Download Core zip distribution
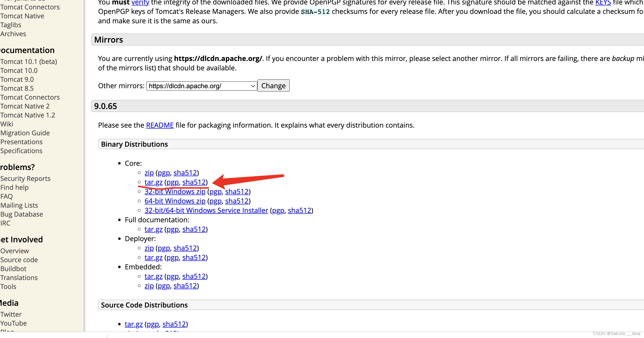The image size is (644, 338). 149,173
